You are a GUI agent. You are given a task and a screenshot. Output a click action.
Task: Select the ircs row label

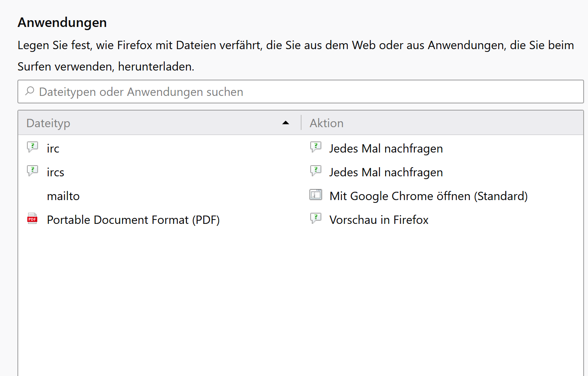coord(55,172)
